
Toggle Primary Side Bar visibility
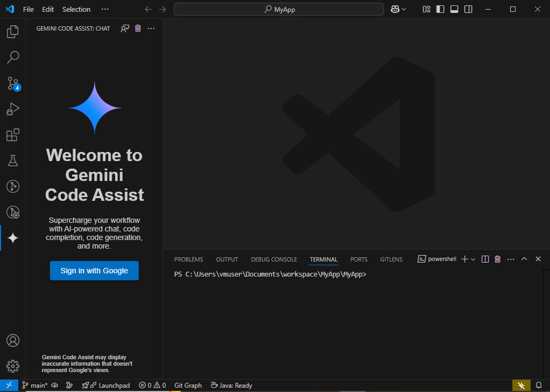440,10
